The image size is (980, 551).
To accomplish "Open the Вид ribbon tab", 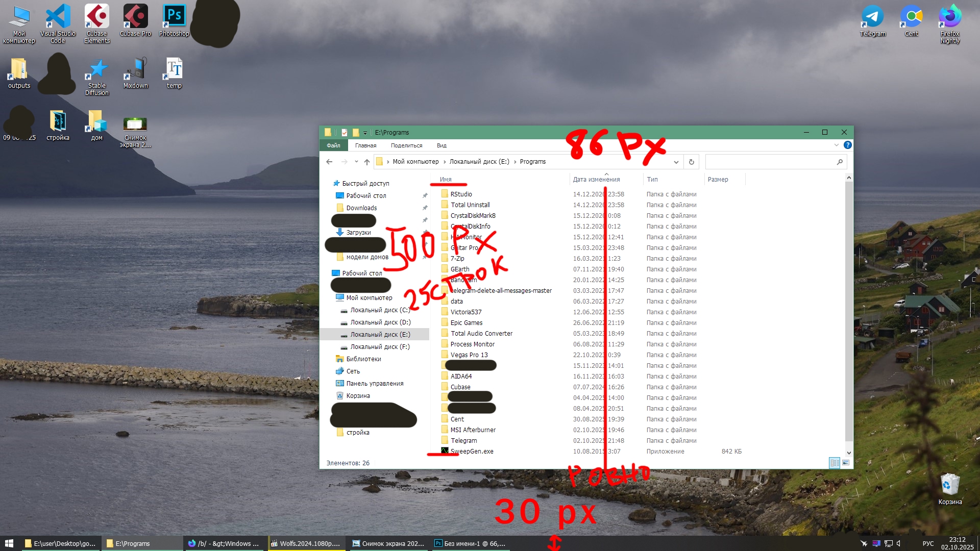I will (x=442, y=145).
